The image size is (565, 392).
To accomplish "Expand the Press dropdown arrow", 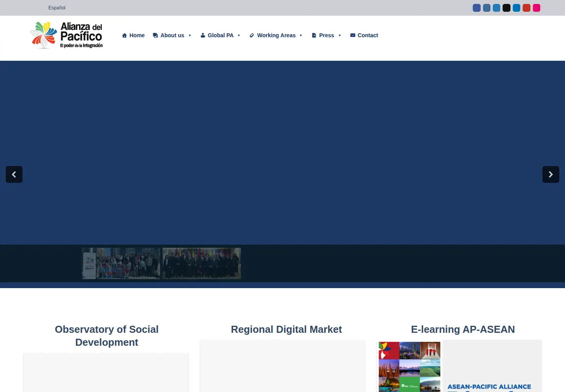I will click(x=340, y=36).
